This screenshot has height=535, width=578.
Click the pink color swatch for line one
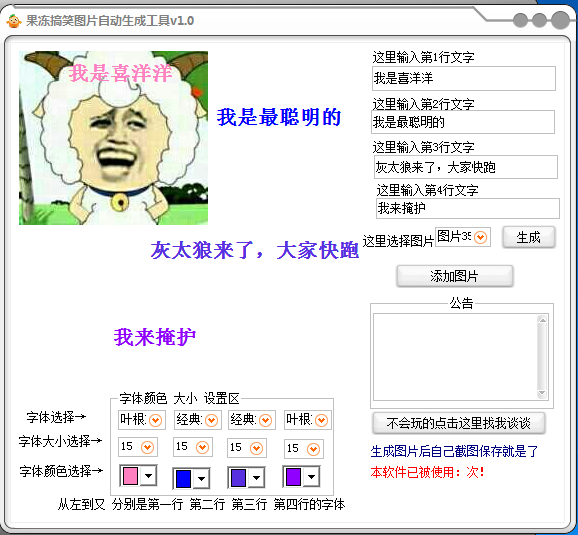pyautogui.click(x=130, y=476)
